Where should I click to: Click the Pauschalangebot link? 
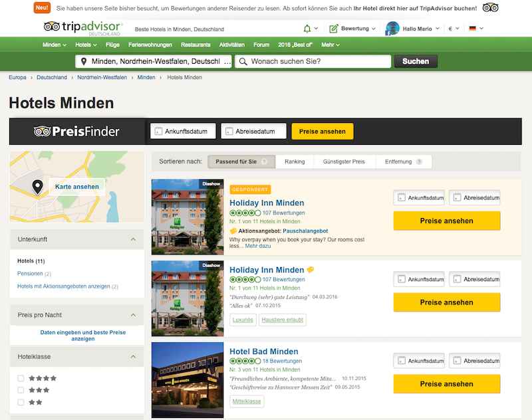(x=305, y=231)
